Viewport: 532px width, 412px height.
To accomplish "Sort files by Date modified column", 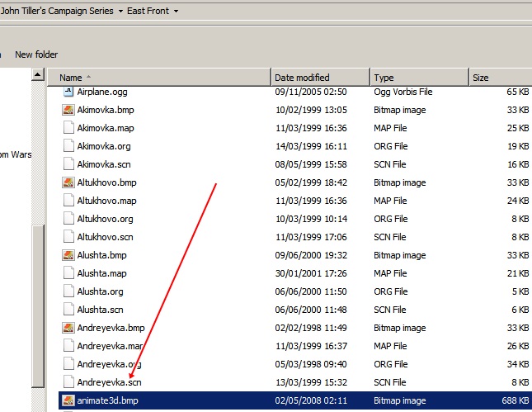I will [320, 78].
